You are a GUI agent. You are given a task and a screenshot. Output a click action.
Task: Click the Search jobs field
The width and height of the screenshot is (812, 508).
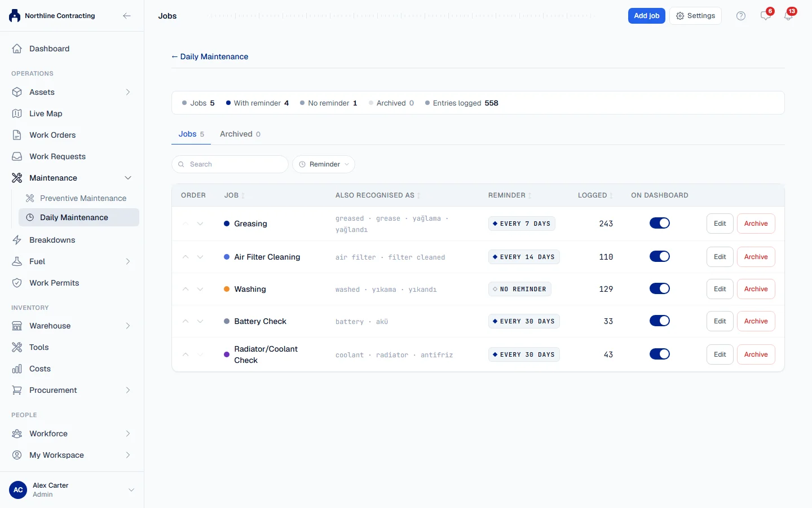point(230,164)
